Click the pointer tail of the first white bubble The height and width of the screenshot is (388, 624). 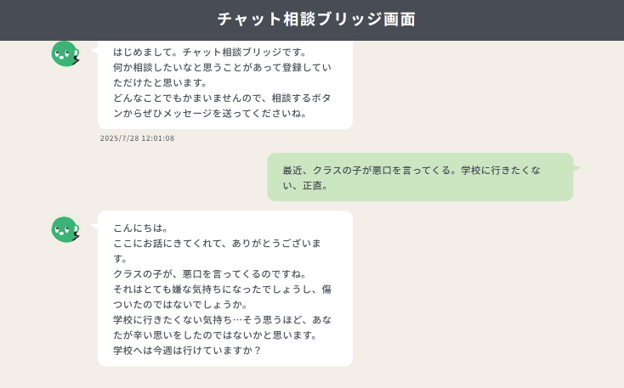coord(94,50)
